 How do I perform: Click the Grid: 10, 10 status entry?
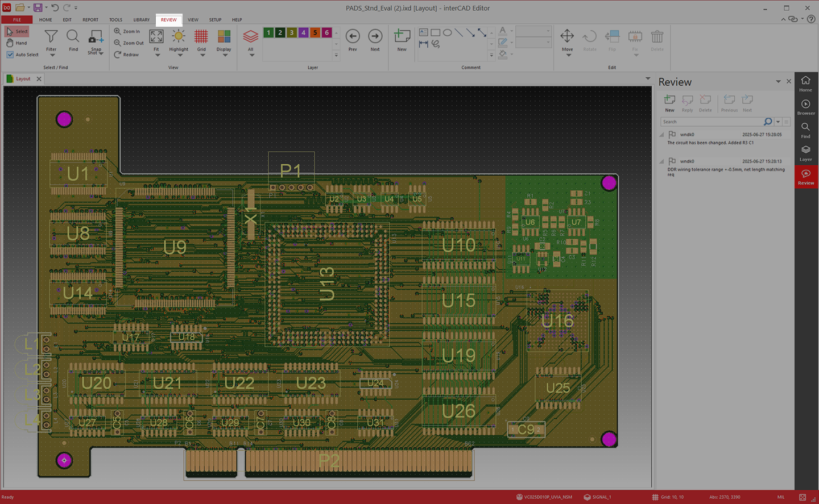(x=668, y=497)
